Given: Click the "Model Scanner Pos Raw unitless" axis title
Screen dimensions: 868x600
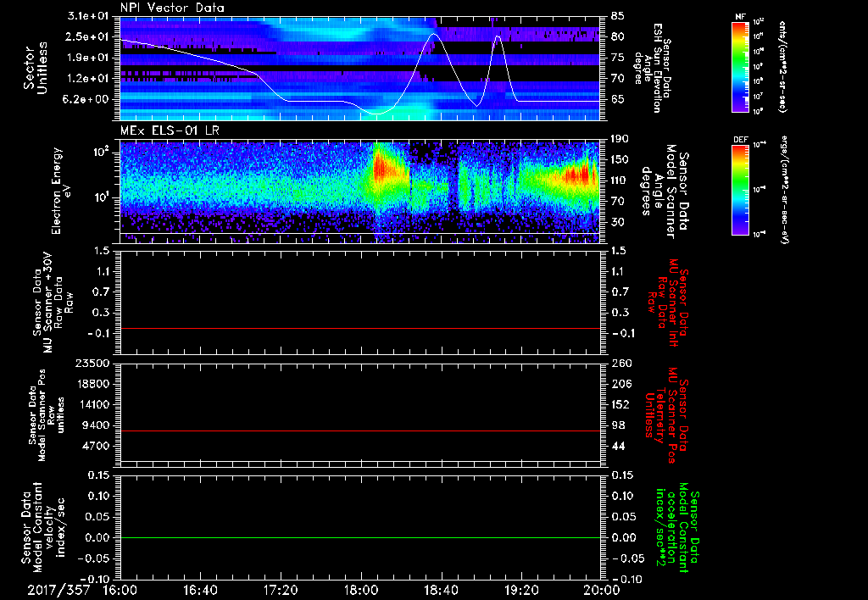Looking at the screenshot, I should (46, 416).
